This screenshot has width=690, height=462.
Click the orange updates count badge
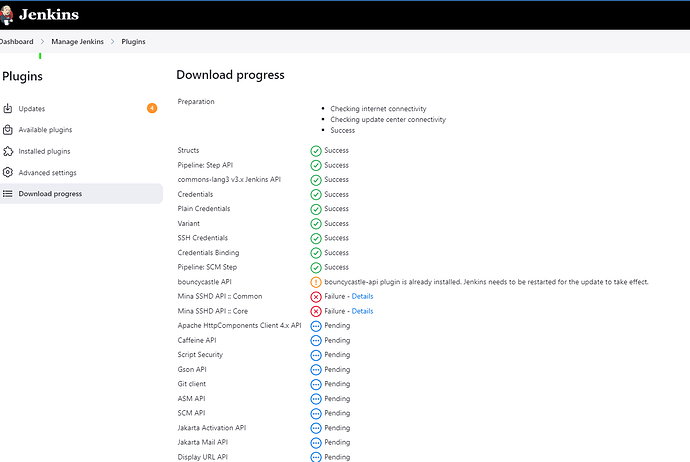[x=152, y=108]
